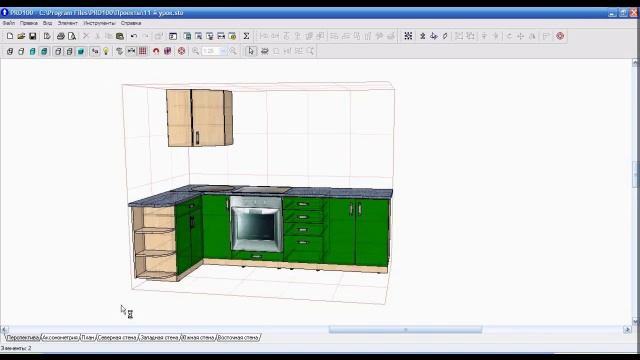Toggle the red grid icon
This screenshot has width=640, height=360.
coord(143,51)
